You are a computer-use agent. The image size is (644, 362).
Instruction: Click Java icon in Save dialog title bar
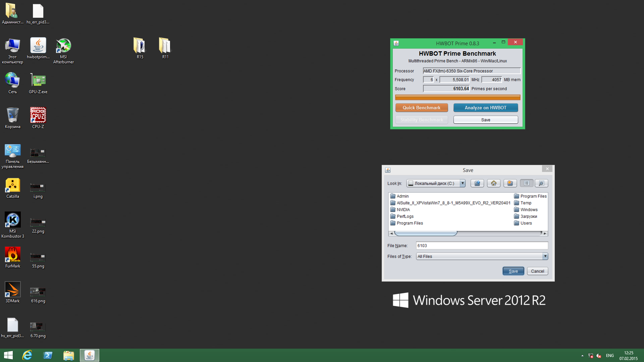click(x=388, y=170)
